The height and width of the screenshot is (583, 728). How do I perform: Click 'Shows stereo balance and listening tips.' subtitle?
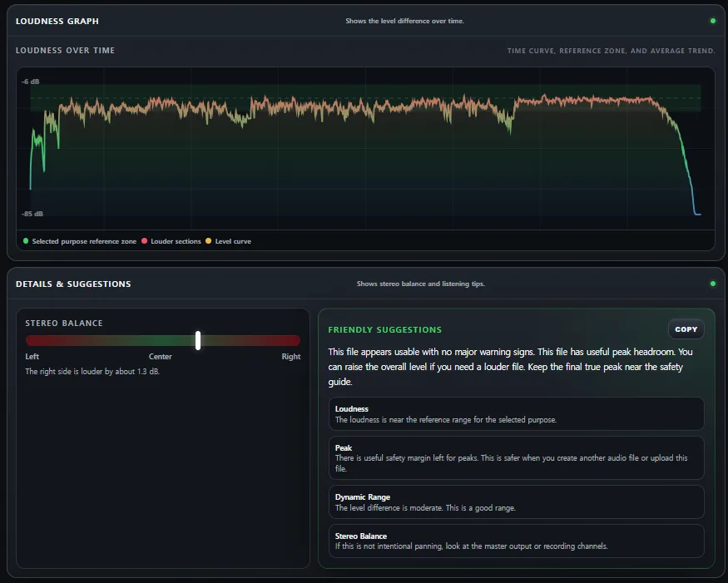tap(421, 284)
